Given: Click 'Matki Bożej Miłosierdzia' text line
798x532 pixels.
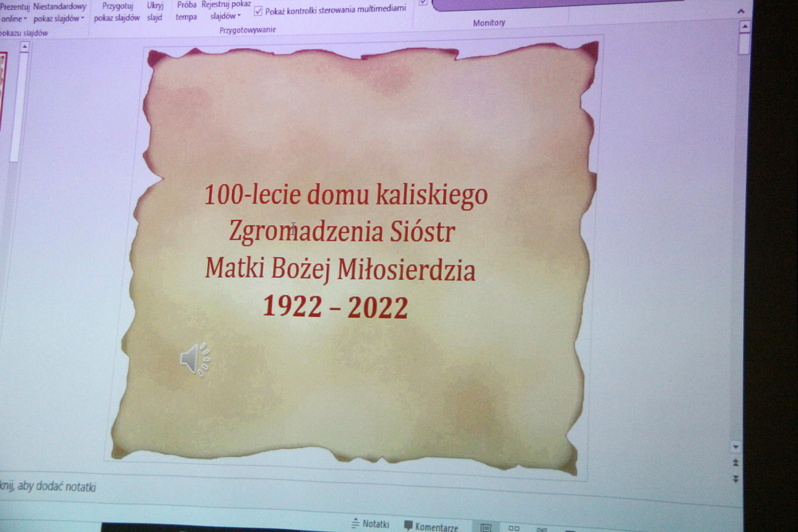Looking at the screenshot, I should click(x=340, y=269).
